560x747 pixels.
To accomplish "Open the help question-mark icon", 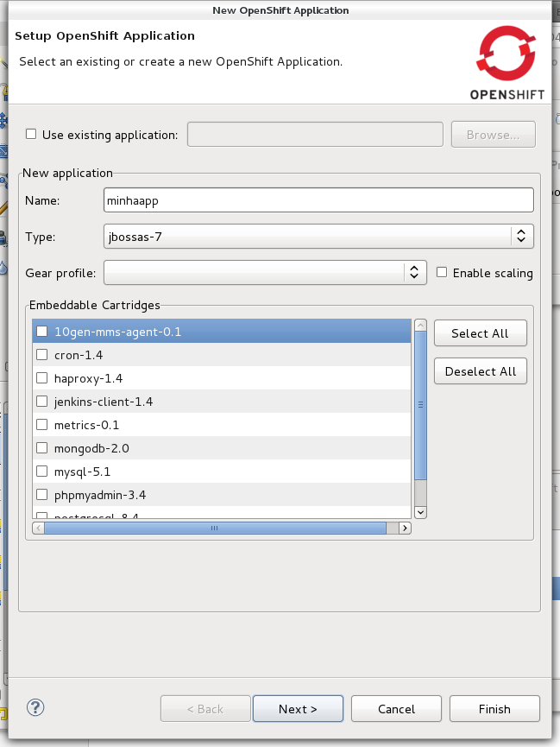I will [x=35, y=708].
